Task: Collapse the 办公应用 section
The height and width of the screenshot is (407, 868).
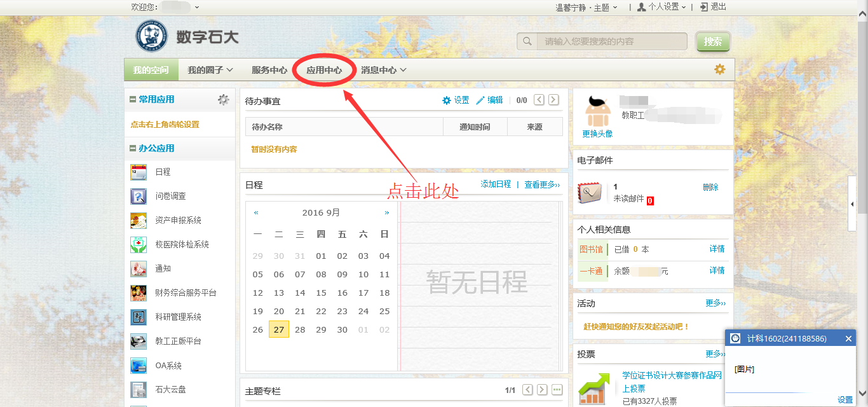Action: [x=133, y=149]
